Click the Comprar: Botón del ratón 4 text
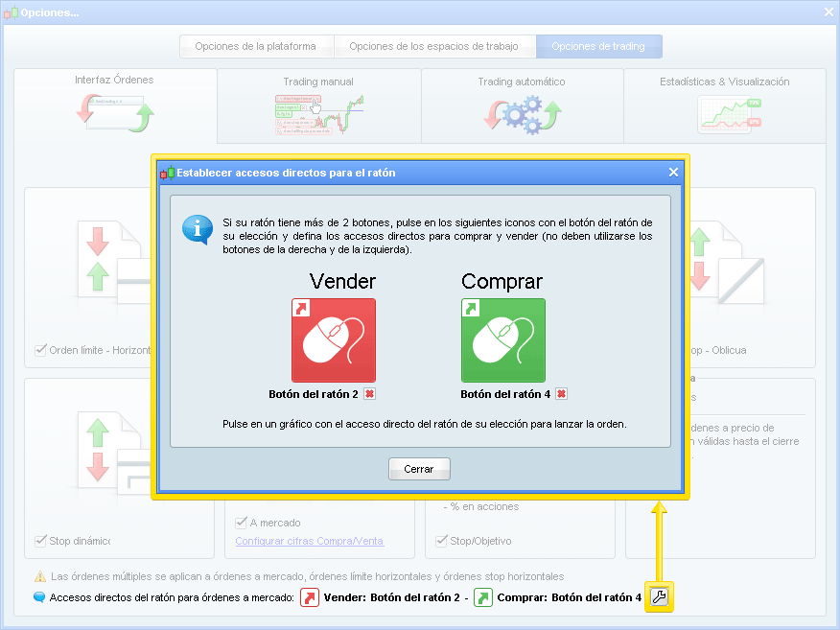The height and width of the screenshot is (630, 840). tap(569, 597)
